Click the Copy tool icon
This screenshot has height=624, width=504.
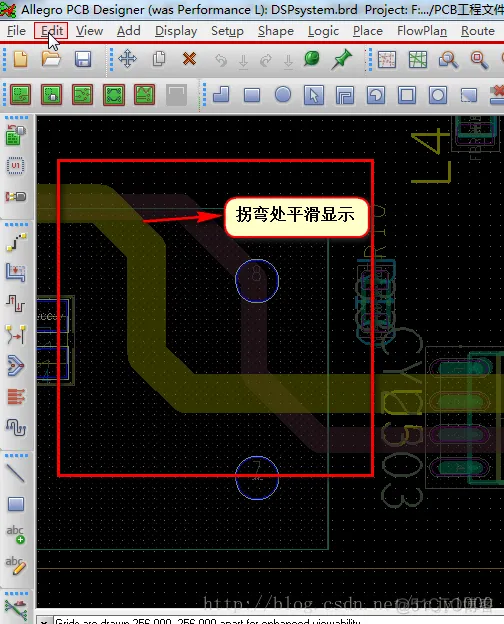point(159,59)
